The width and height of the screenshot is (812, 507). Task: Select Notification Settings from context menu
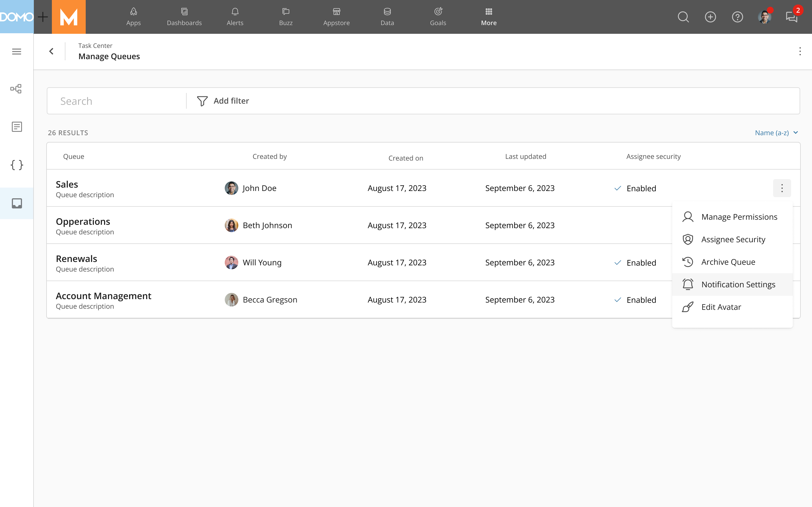pos(738,284)
